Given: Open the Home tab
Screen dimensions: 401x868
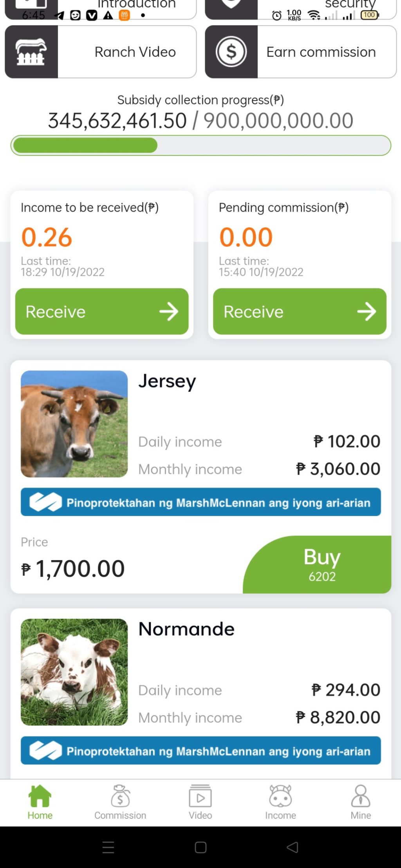Looking at the screenshot, I should [x=40, y=802].
